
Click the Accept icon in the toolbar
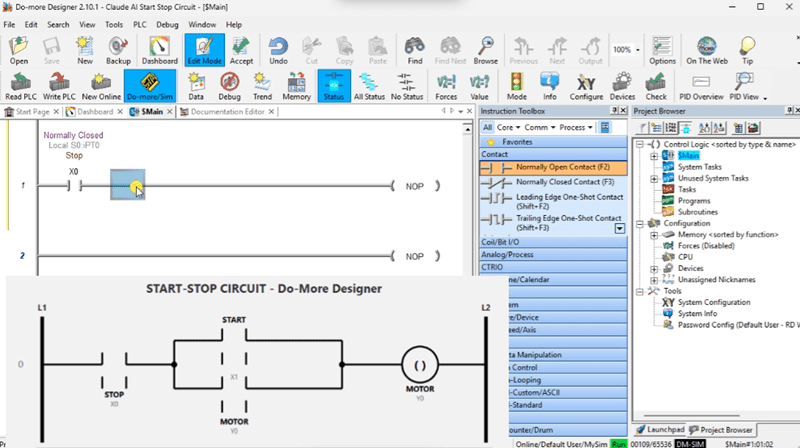pos(241,49)
